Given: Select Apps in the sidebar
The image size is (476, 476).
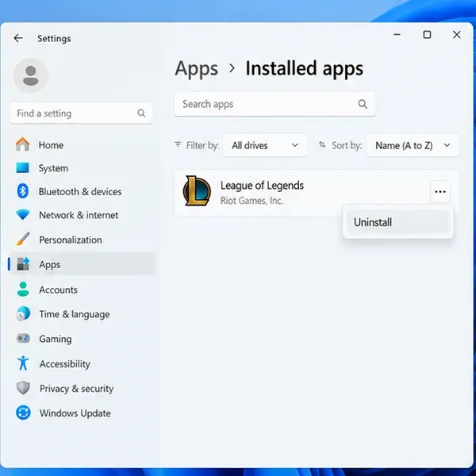Looking at the screenshot, I should (x=82, y=264).
